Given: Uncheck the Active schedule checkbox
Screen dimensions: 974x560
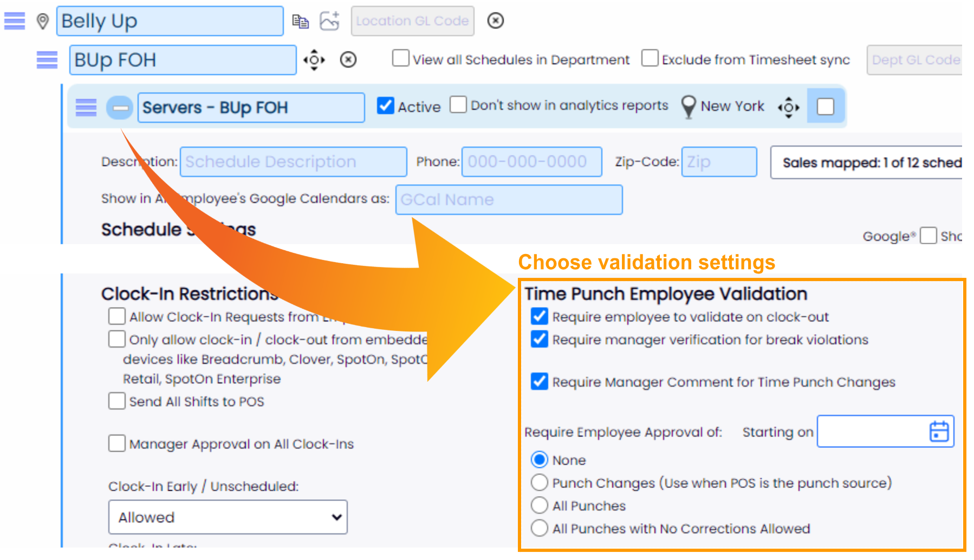Looking at the screenshot, I should pos(385,106).
